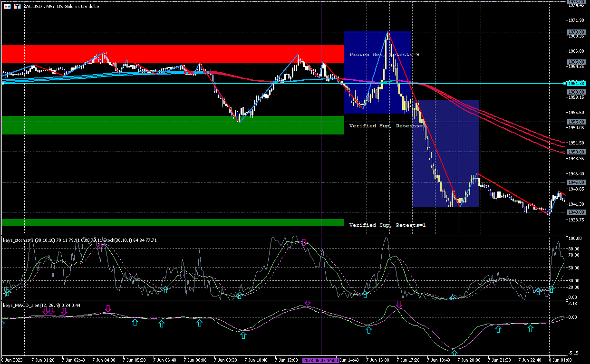
Task: Click the 50.00 value on stochastic scale
Action: point(574,268)
